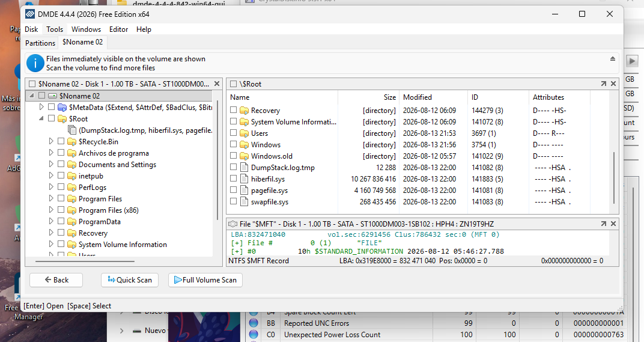Start a Quick Scan
This screenshot has height=342, width=644.
[130, 280]
